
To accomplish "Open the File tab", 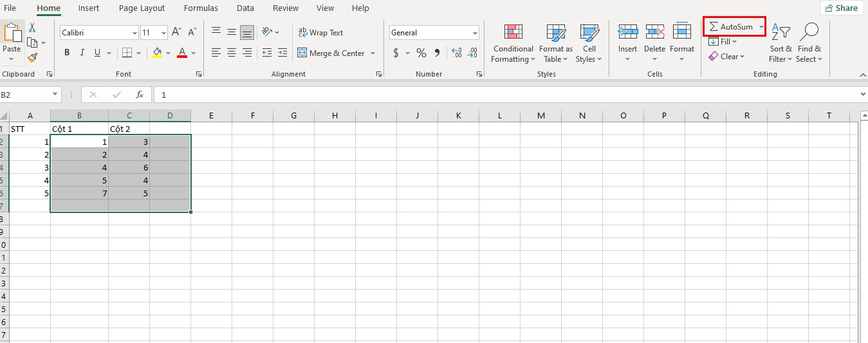I will pos(10,8).
